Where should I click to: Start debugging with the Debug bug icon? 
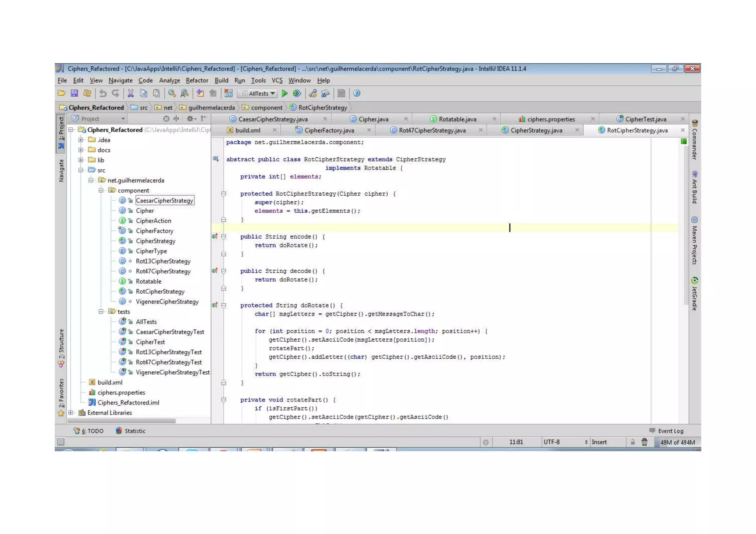tap(297, 94)
